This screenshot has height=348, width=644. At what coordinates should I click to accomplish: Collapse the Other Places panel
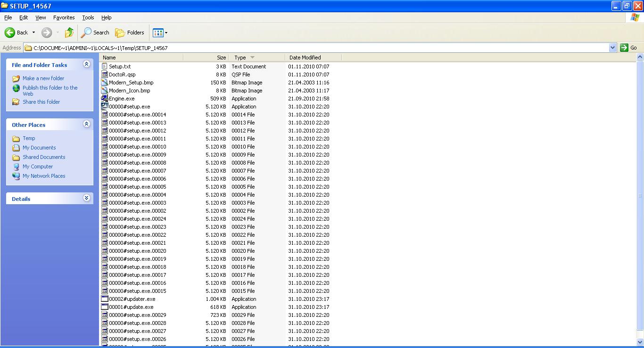pos(86,124)
